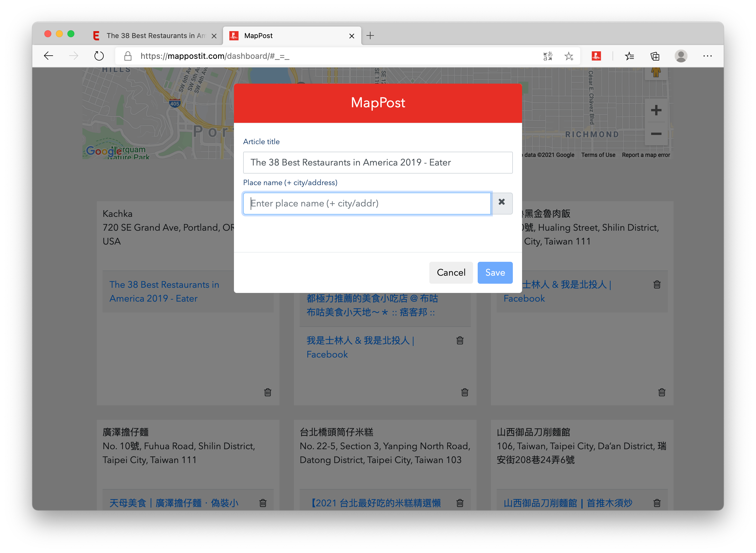Viewport: 756px width, 553px height.
Task: Open the 山西御品刀削麵館 首推木須炒 link
Action: coord(568,503)
